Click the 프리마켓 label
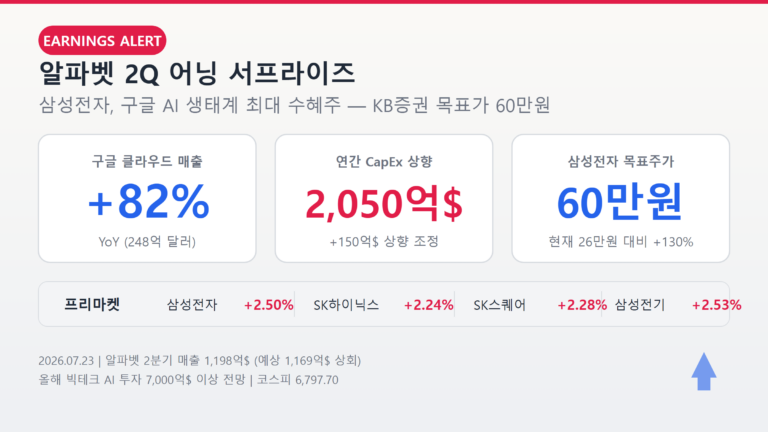768x432 pixels. [x=92, y=304]
